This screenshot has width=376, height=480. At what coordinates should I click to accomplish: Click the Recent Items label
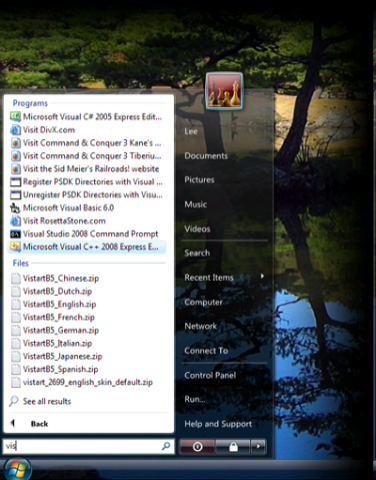pos(209,277)
